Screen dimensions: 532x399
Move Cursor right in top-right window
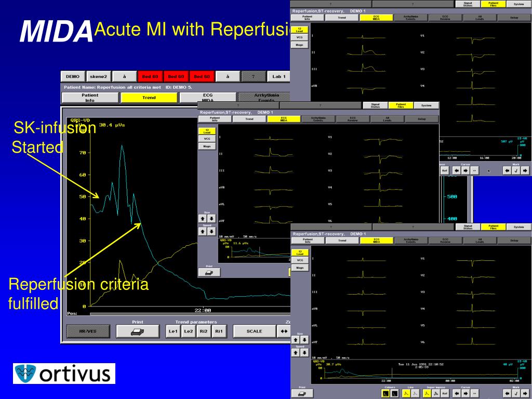(465, 170)
